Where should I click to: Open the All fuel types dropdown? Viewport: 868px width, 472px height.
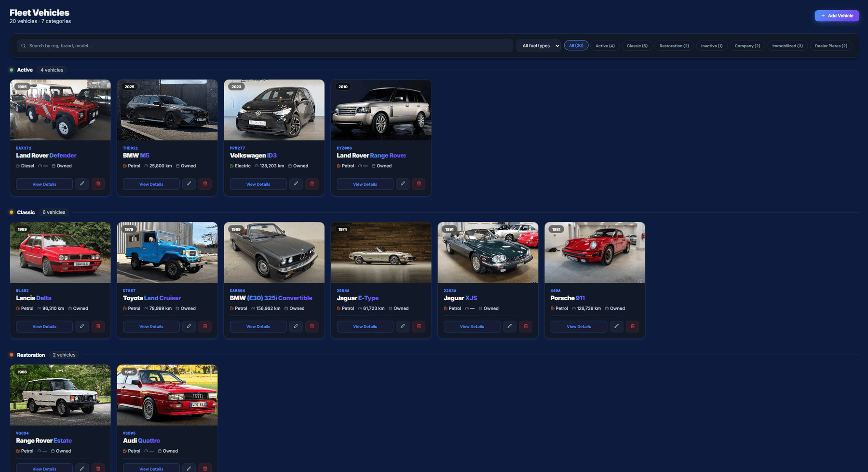(539, 46)
